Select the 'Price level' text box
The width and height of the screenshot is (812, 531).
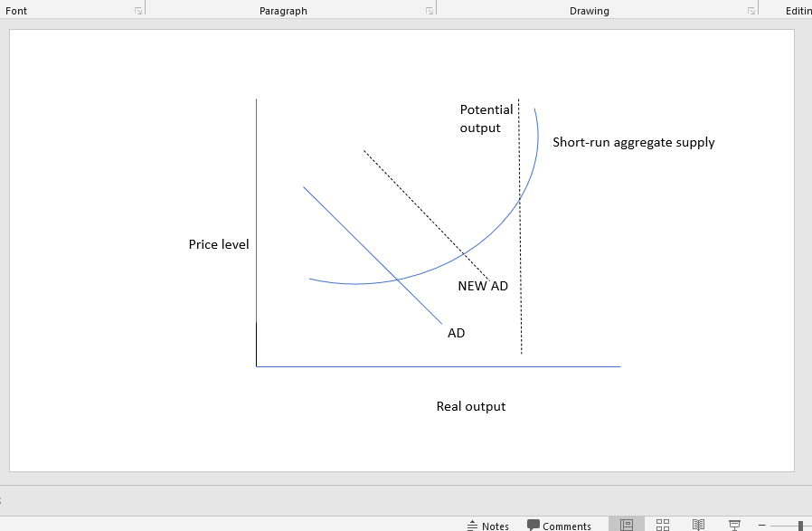click(219, 244)
